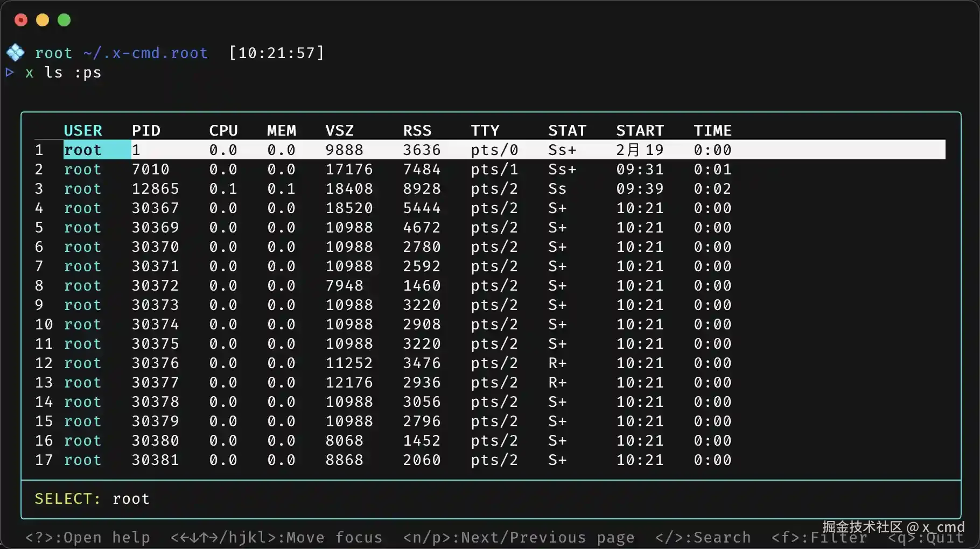The width and height of the screenshot is (980, 549).
Task: Click VSZ value 18520
Action: coord(349,208)
